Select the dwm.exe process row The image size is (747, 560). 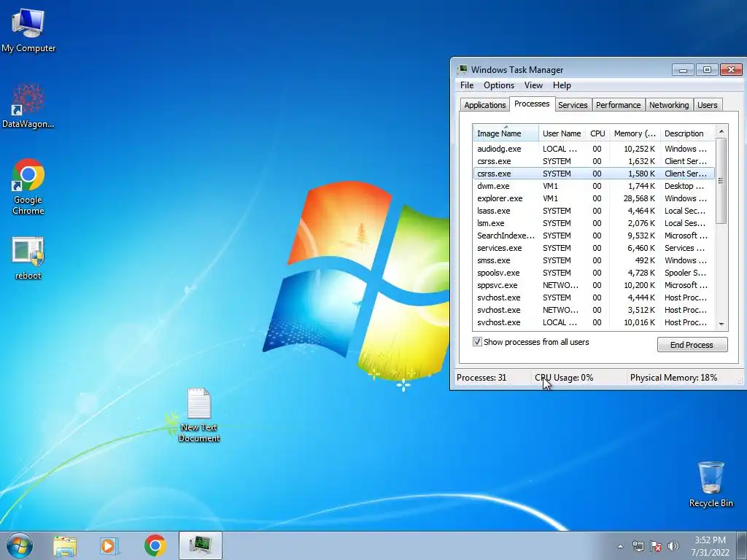click(594, 186)
